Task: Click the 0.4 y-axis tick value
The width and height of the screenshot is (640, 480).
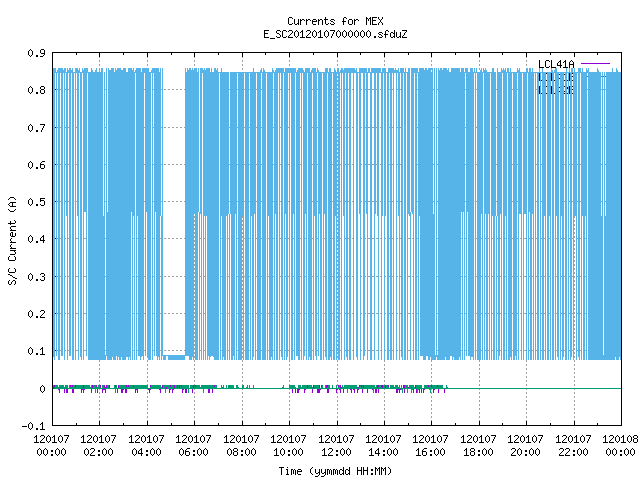Action: (36, 239)
